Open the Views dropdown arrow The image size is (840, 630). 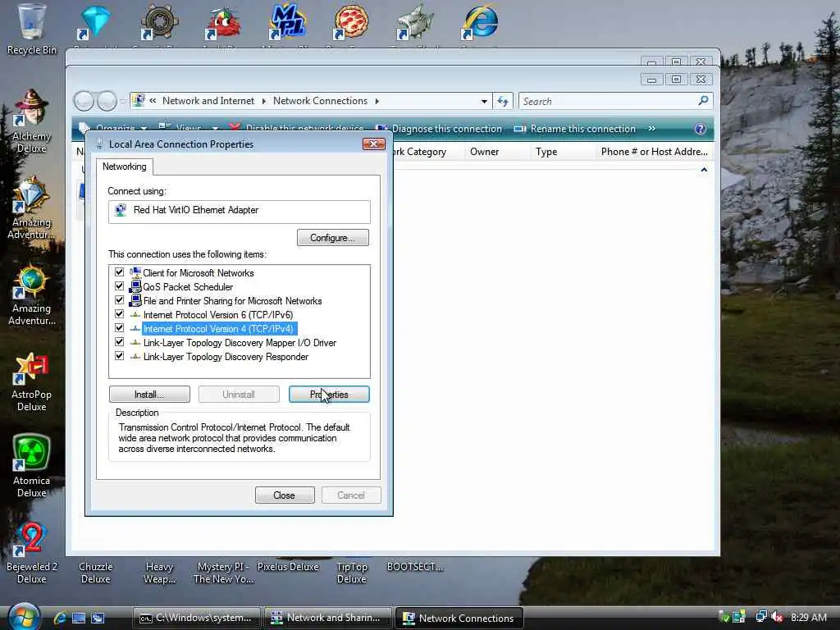coord(215,128)
